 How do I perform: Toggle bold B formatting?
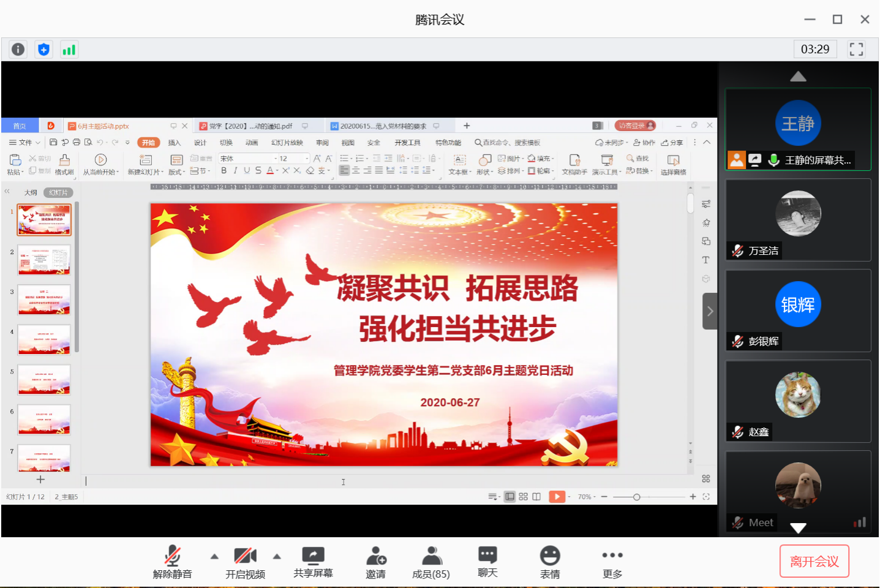[224, 171]
